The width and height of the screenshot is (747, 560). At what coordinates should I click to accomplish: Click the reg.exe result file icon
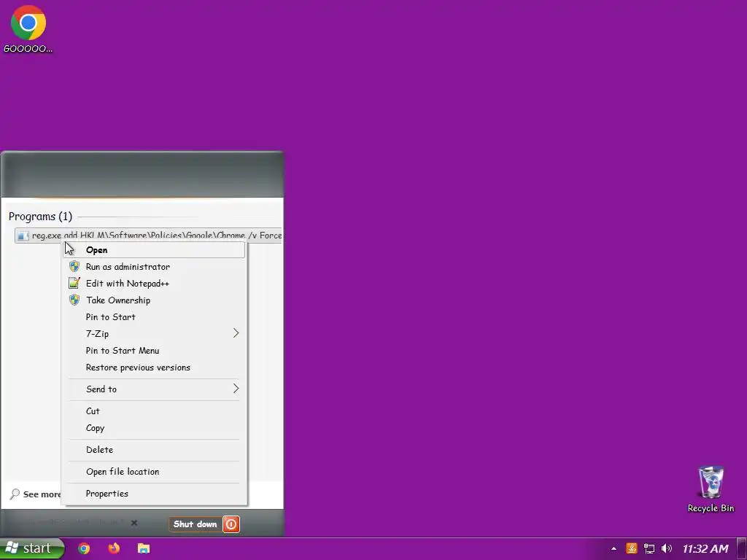23,236
